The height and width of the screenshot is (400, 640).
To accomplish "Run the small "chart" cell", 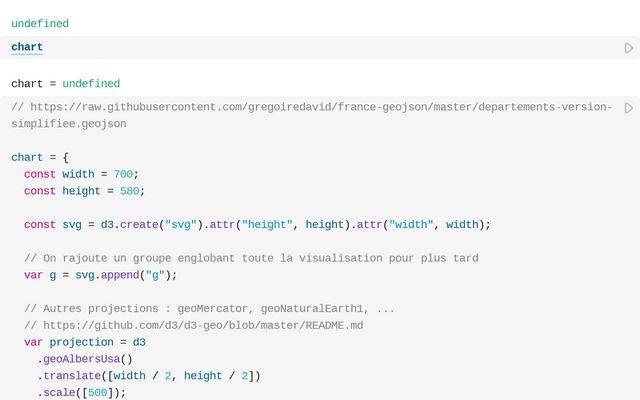I will point(628,48).
